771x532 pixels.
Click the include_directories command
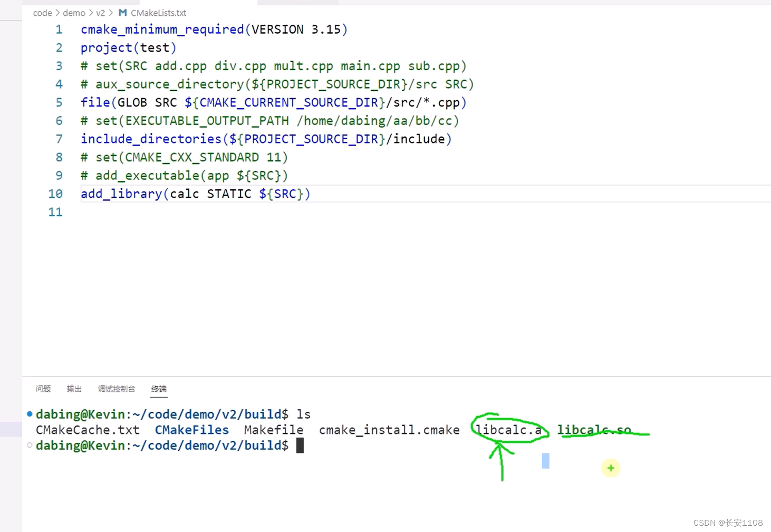(x=151, y=139)
